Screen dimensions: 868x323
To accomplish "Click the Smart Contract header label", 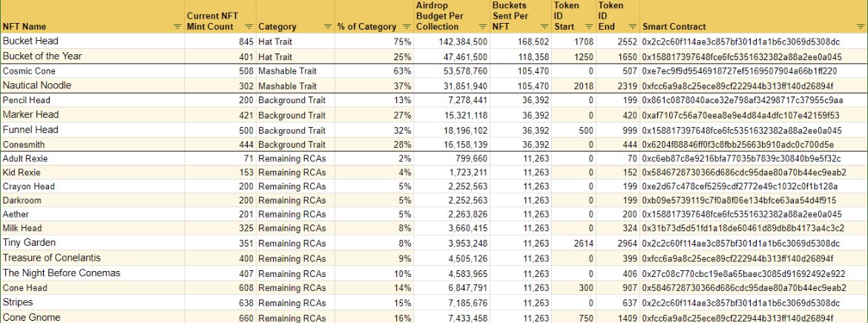I will pos(674,27).
